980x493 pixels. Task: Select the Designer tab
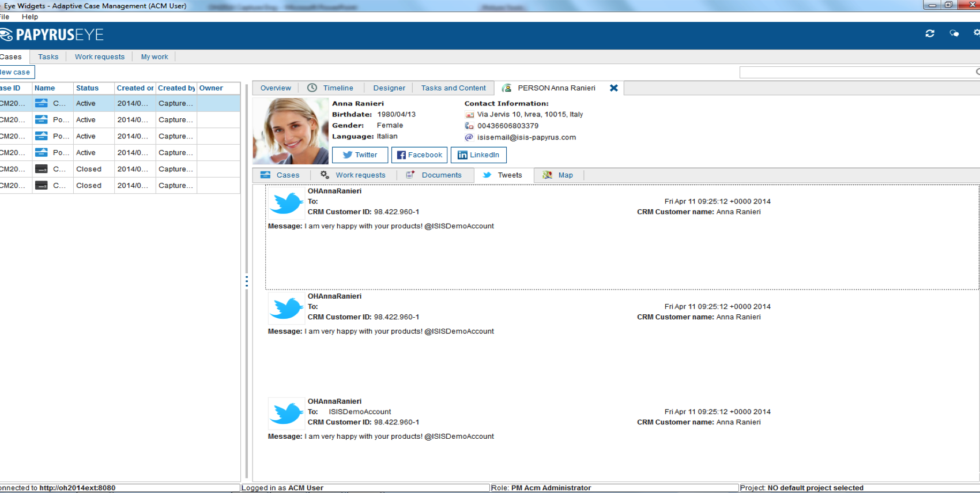tap(389, 88)
